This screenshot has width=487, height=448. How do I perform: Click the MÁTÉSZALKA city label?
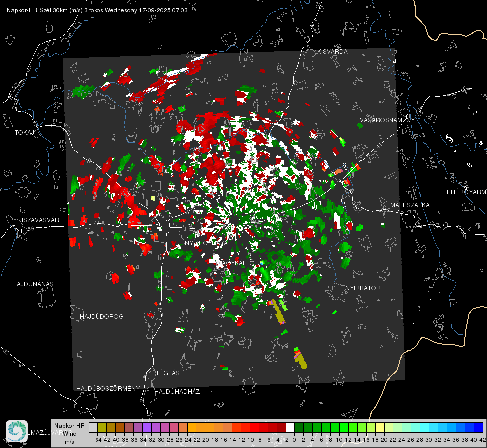[410, 205]
